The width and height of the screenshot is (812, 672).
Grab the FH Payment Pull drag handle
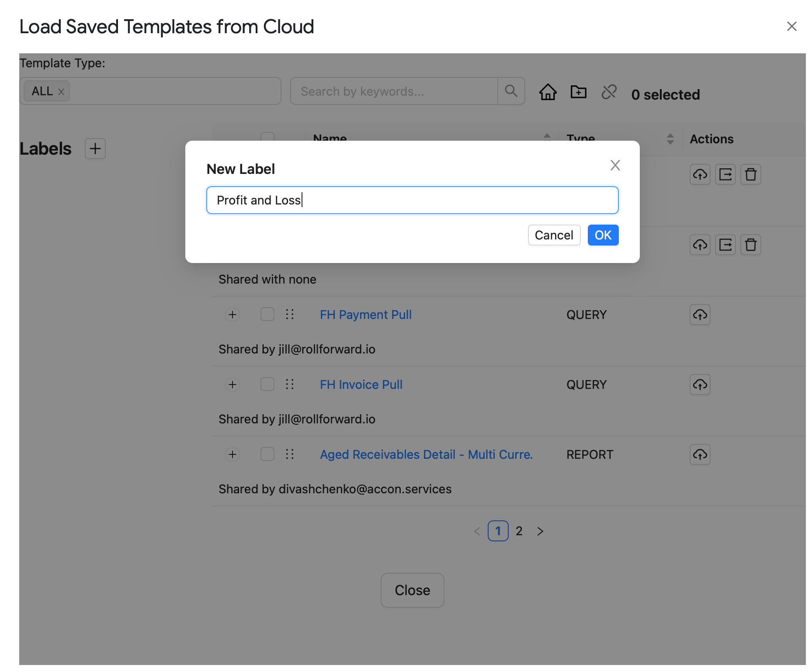pyautogui.click(x=290, y=314)
